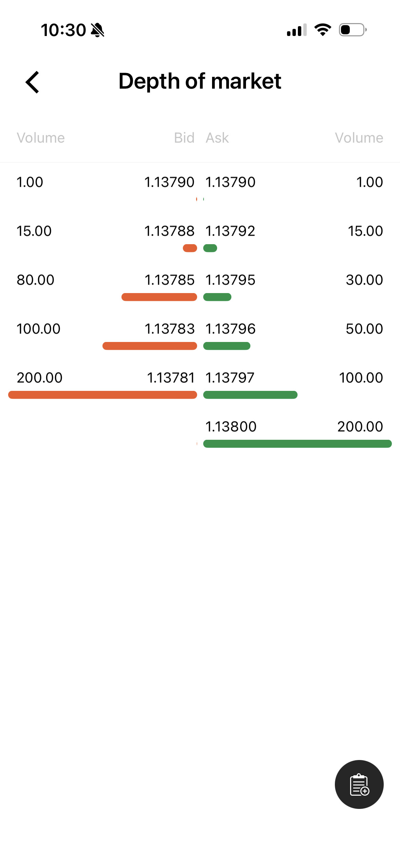
Task: Tap the cellular signal bars icon
Action: pos(297,30)
